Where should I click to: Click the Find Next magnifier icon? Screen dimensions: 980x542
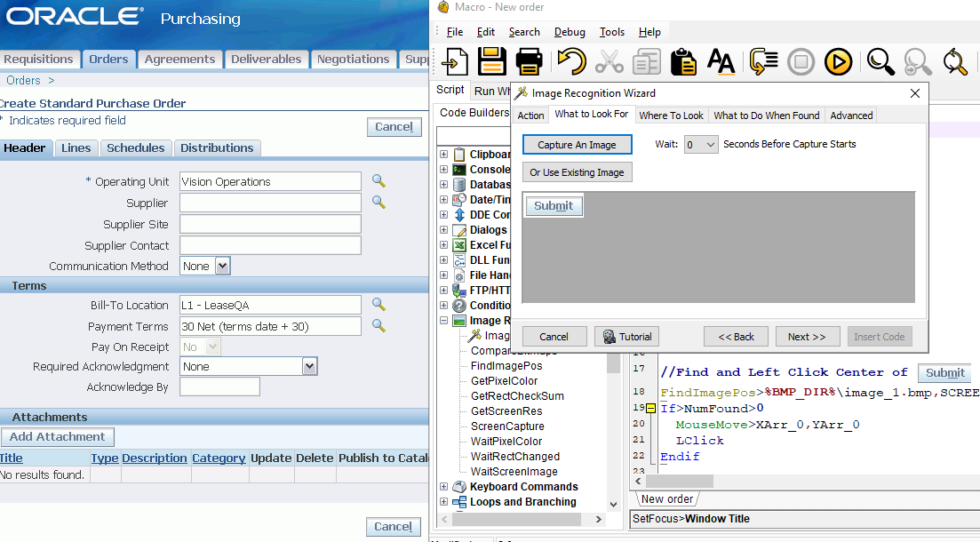(918, 62)
